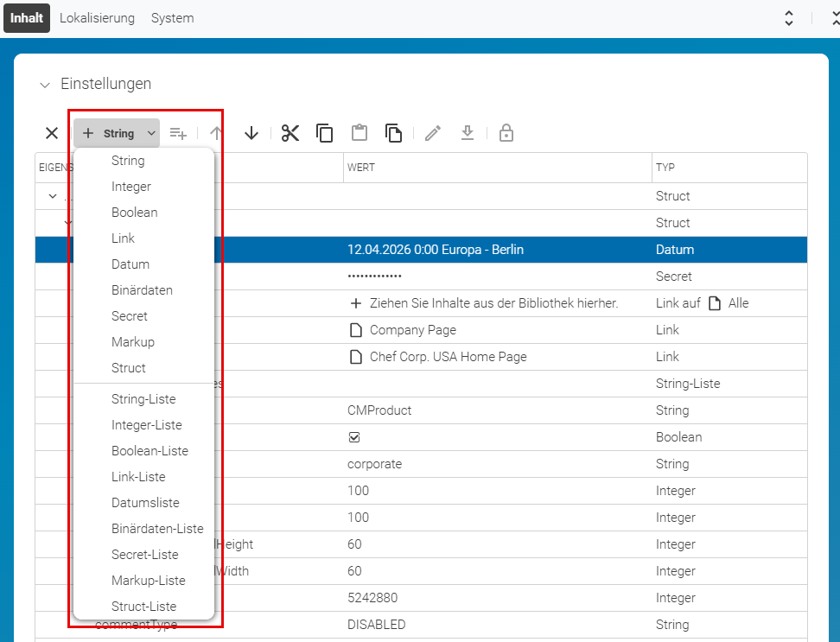Open the Company Page link
This screenshot has height=642, width=840.
pos(413,330)
